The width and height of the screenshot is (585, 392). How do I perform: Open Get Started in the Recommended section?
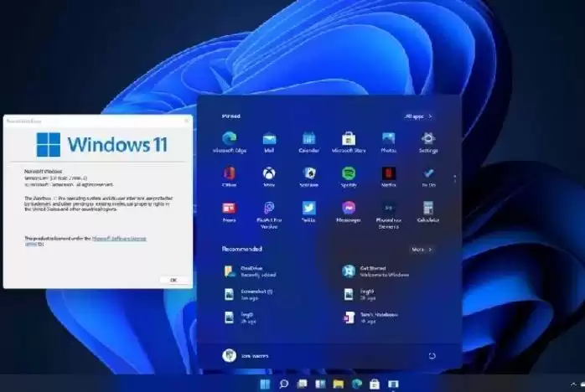pos(375,271)
